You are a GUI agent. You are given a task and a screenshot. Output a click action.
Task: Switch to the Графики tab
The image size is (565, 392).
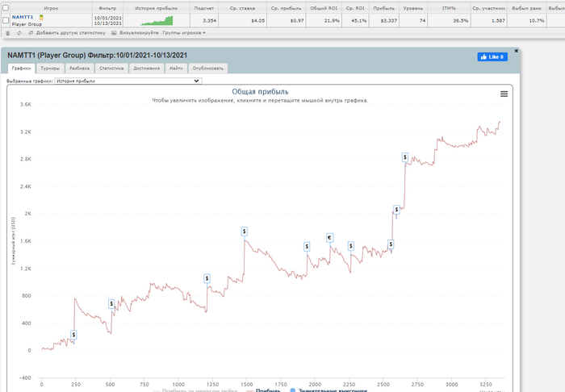[x=21, y=68]
